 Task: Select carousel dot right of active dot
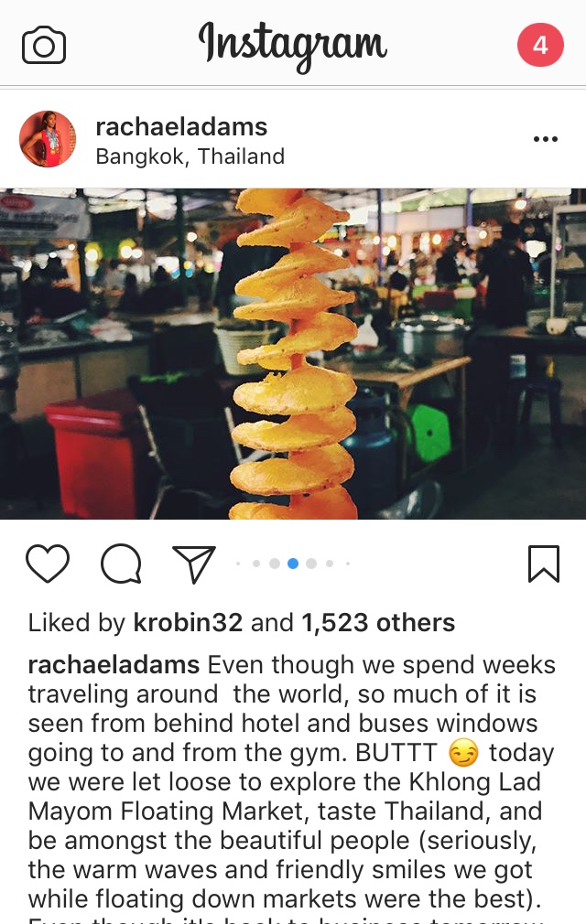pos(311,564)
